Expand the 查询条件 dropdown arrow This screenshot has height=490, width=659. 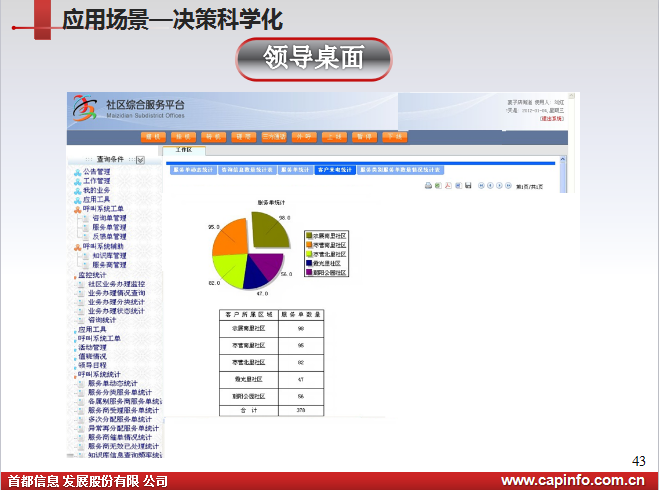140,159
